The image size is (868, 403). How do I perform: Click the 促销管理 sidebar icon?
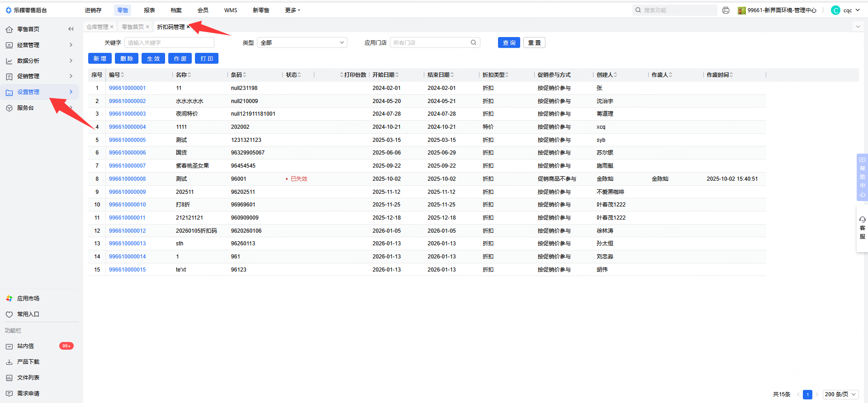click(x=9, y=76)
